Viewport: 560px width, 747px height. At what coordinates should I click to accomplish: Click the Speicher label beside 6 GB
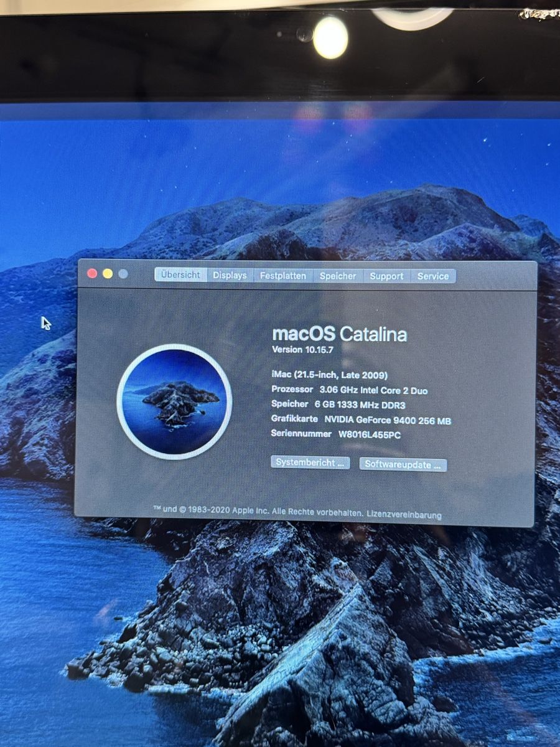290,405
